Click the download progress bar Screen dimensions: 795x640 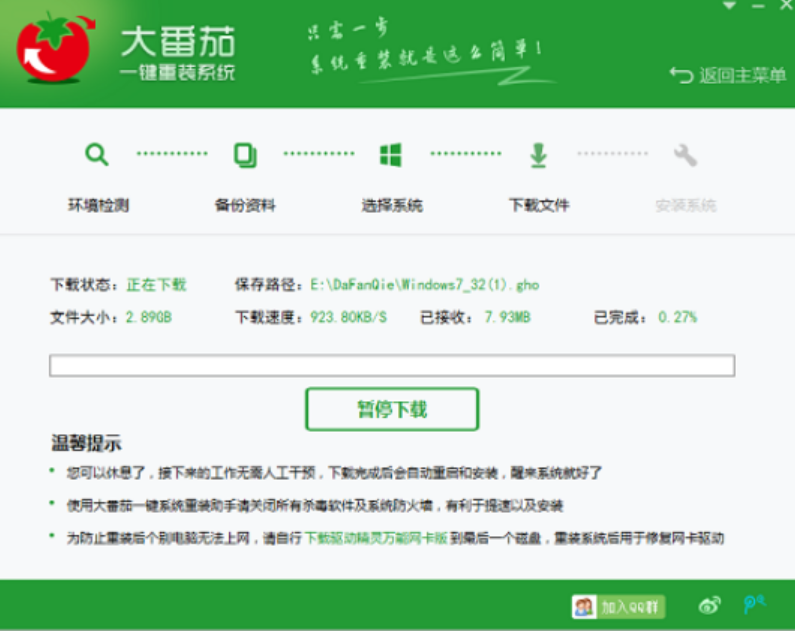(392, 365)
